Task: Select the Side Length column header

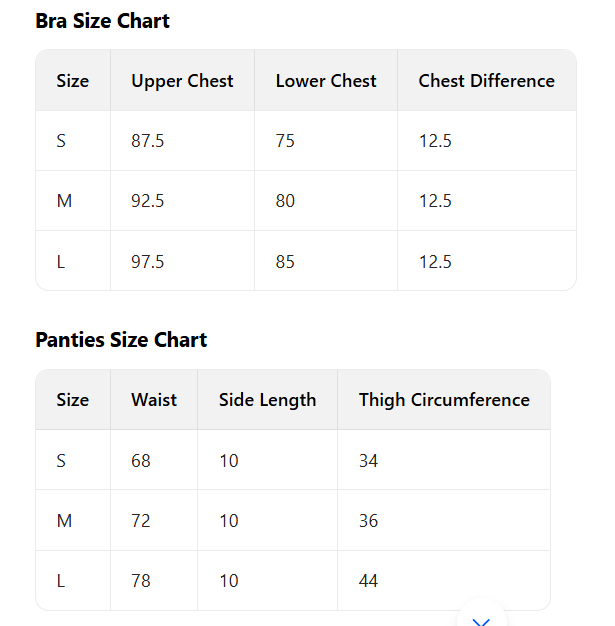Action: point(267,400)
